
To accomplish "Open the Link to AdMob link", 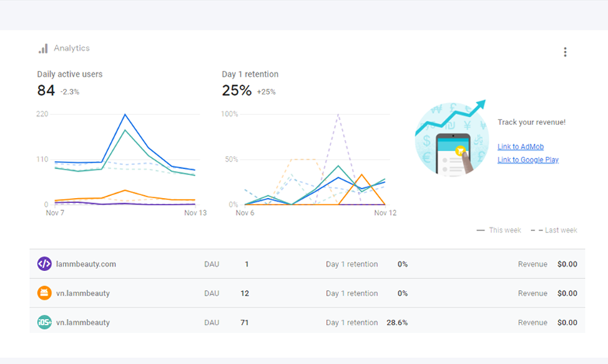I will 520,147.
